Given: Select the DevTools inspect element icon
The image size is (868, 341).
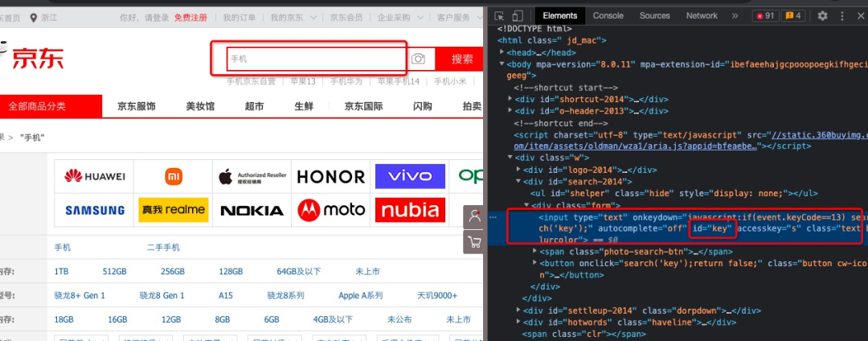Looking at the screenshot, I should (x=499, y=15).
